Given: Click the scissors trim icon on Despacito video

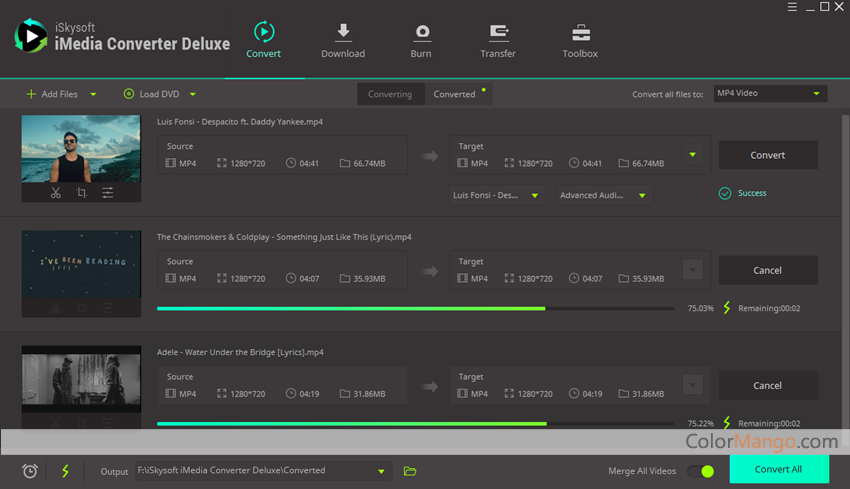Looking at the screenshot, I should pos(55,192).
